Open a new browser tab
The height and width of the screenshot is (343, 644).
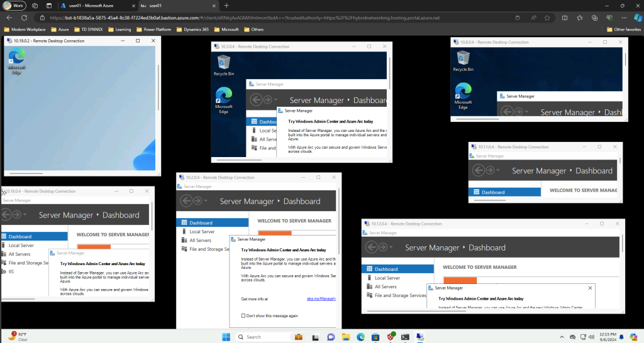coord(226,6)
